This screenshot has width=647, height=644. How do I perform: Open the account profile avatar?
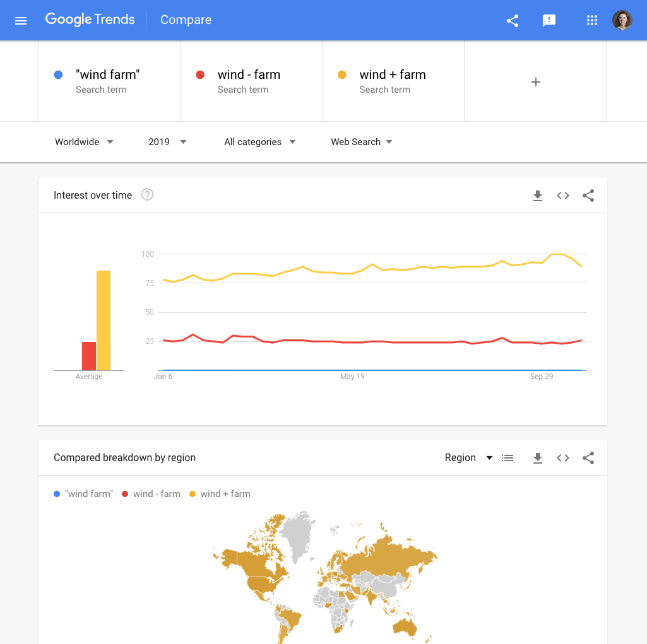pyautogui.click(x=622, y=20)
